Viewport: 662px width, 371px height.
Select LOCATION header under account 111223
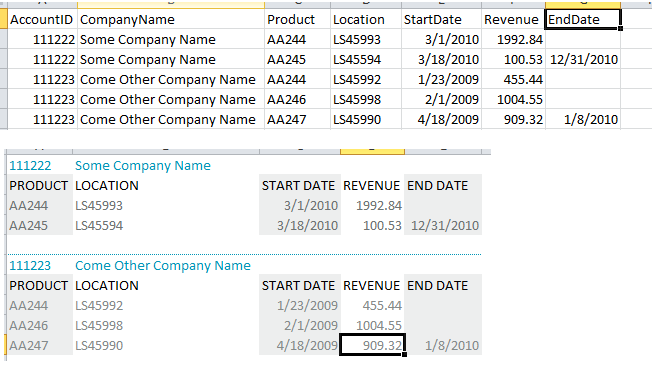pos(107,285)
